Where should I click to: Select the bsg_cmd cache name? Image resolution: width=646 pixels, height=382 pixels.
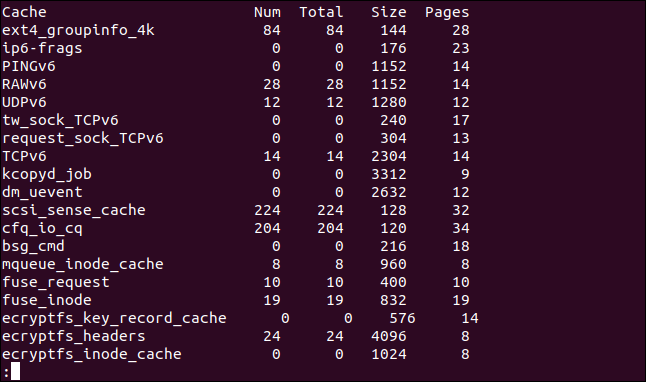(x=33, y=247)
